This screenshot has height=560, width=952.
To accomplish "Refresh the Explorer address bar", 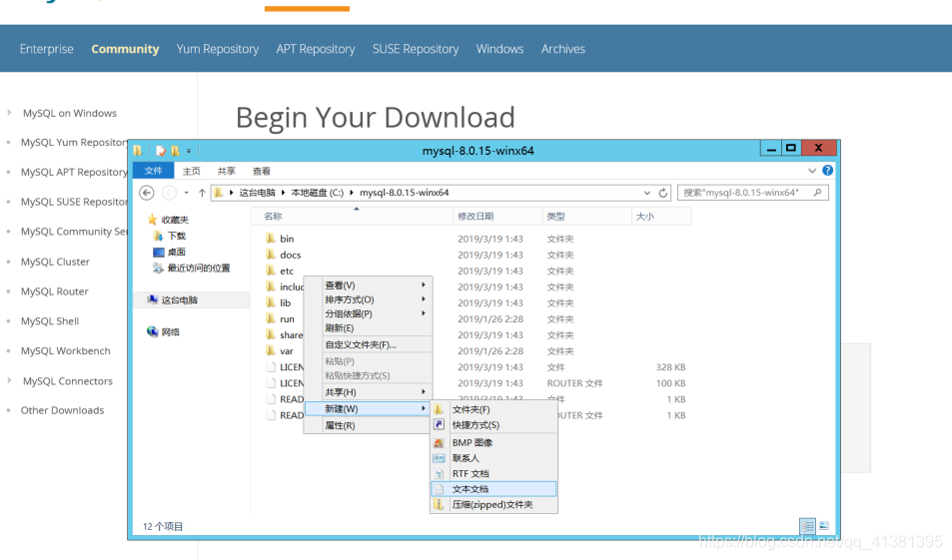I will coord(663,193).
